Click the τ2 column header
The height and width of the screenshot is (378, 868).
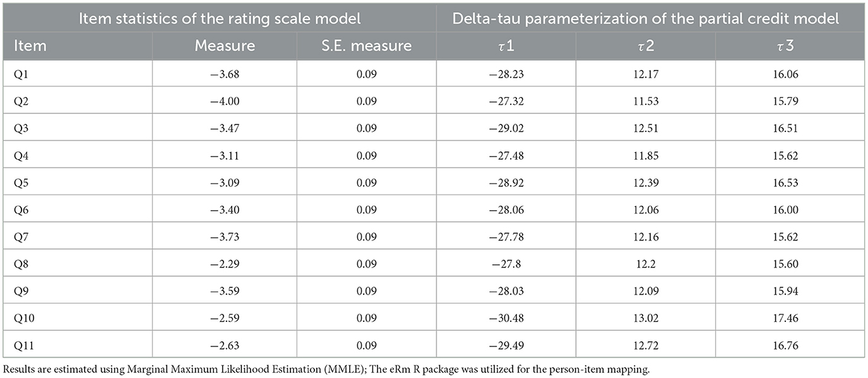(x=645, y=46)
